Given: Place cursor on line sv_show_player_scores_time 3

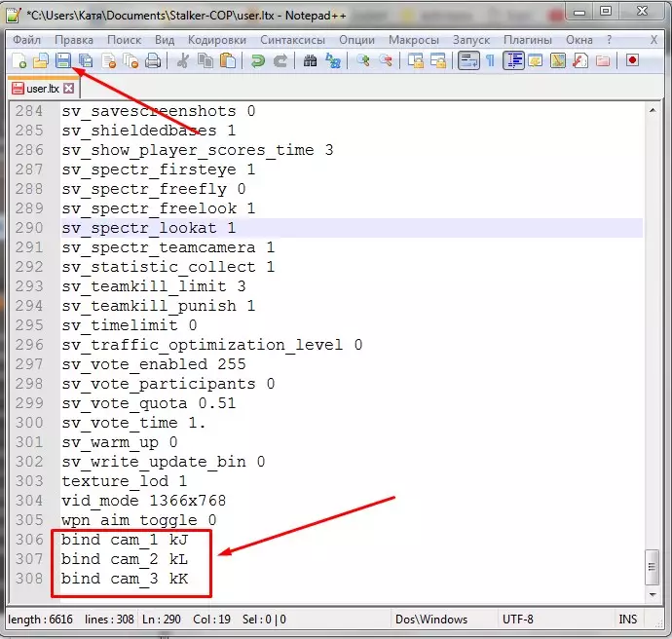Looking at the screenshot, I should click(x=197, y=150).
